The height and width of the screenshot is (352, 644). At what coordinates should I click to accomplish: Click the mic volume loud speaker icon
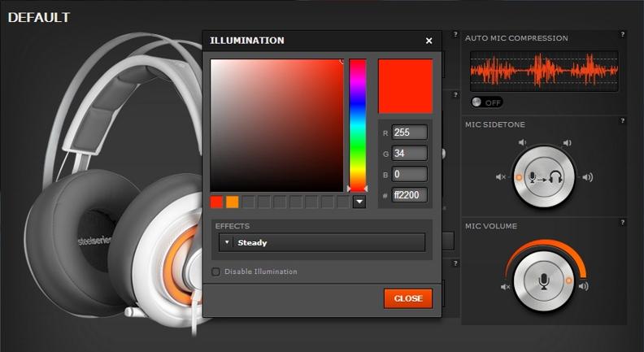click(583, 286)
